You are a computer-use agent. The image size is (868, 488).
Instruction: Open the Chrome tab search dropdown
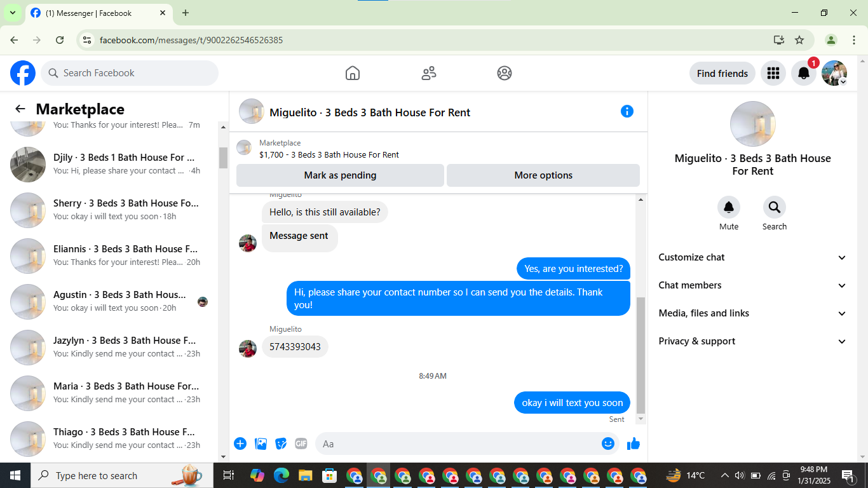pyautogui.click(x=12, y=13)
